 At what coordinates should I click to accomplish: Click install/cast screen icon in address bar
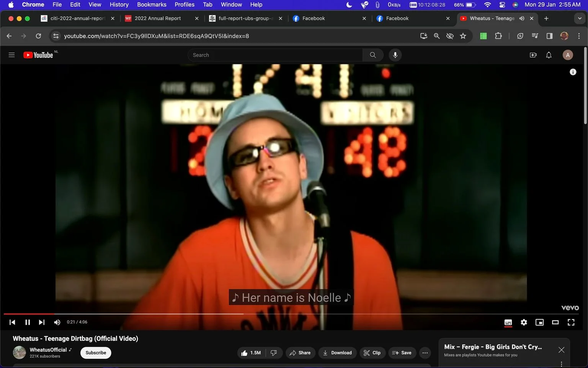pyautogui.click(x=423, y=36)
